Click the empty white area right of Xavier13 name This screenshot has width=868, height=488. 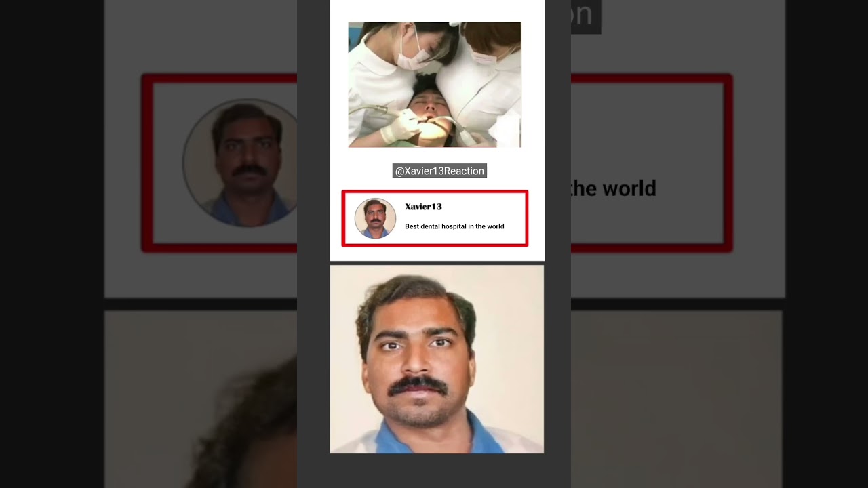pyautogui.click(x=488, y=207)
